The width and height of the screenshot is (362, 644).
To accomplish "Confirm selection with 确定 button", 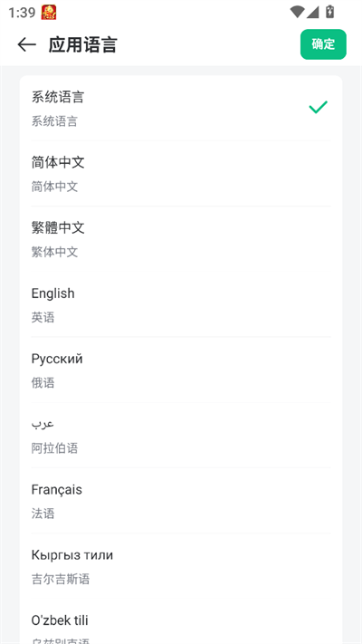I will click(x=323, y=44).
